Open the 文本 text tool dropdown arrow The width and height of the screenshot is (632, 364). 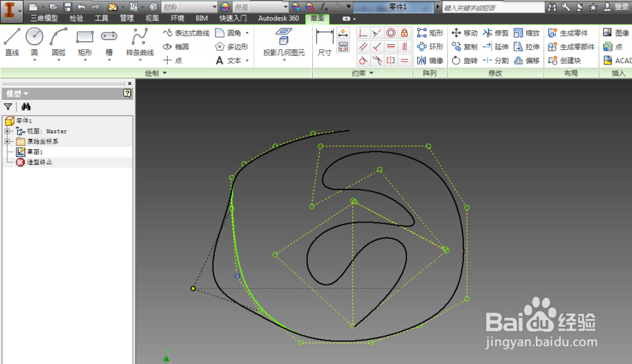tap(247, 61)
